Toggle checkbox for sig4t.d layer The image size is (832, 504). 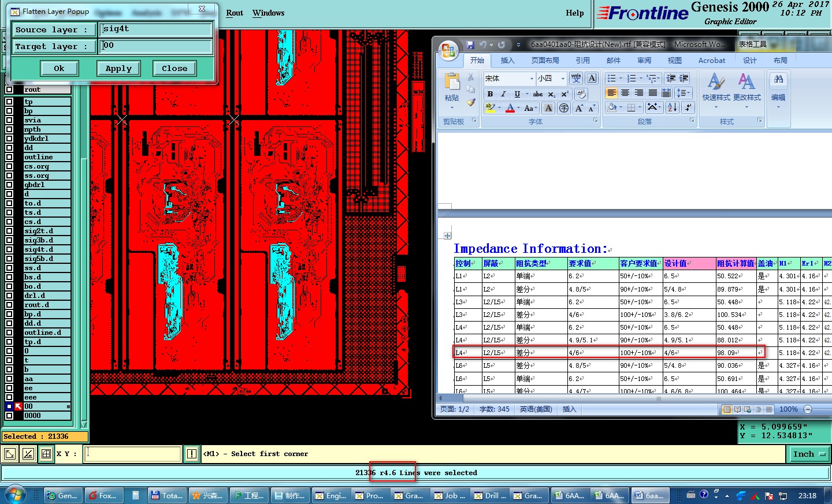[x=9, y=249]
